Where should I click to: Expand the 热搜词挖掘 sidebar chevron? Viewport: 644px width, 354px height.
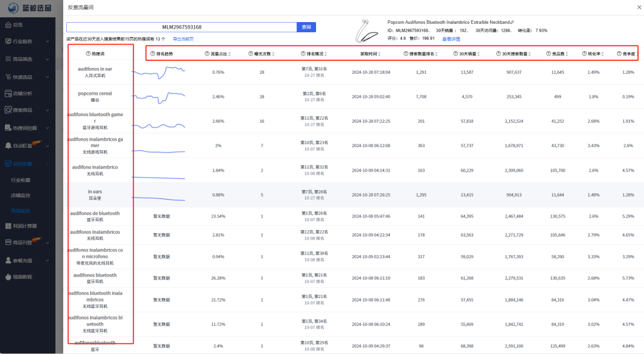pyautogui.click(x=47, y=128)
